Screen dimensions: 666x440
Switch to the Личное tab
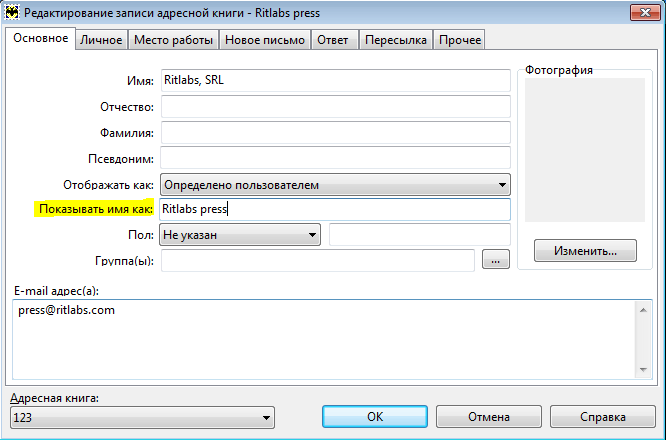click(101, 40)
